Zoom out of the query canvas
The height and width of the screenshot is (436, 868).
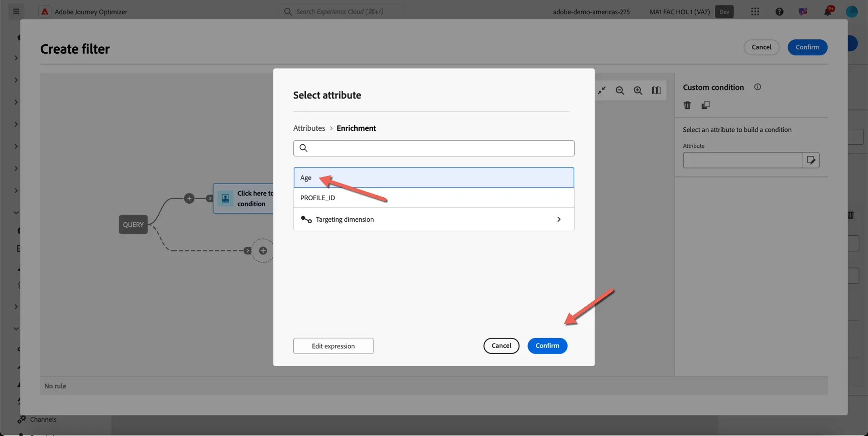pos(620,91)
